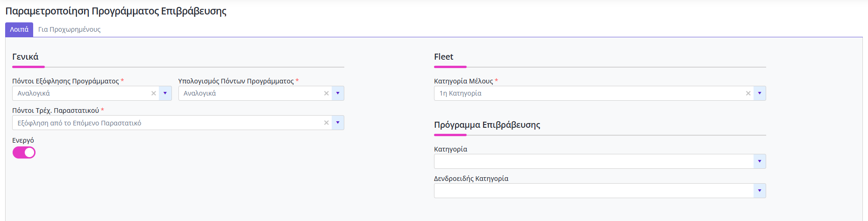
Task: Switch to the Για Προχωρημένους tab
Action: coord(69,29)
